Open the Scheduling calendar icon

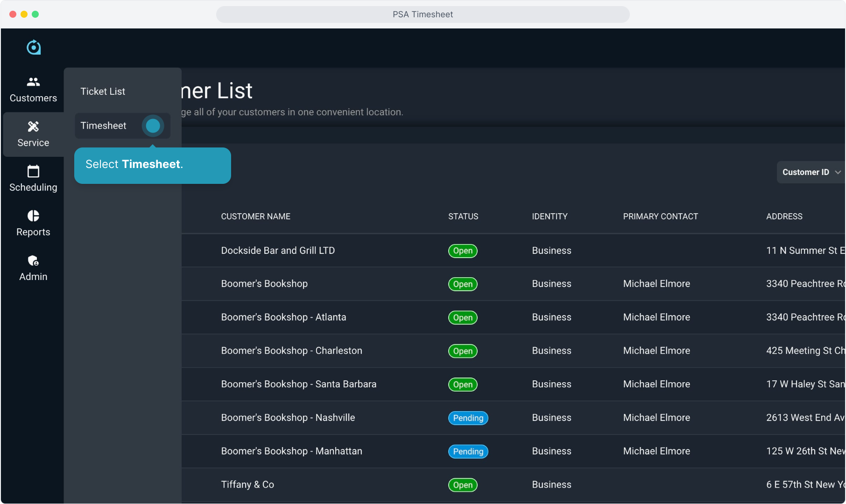coord(33,171)
